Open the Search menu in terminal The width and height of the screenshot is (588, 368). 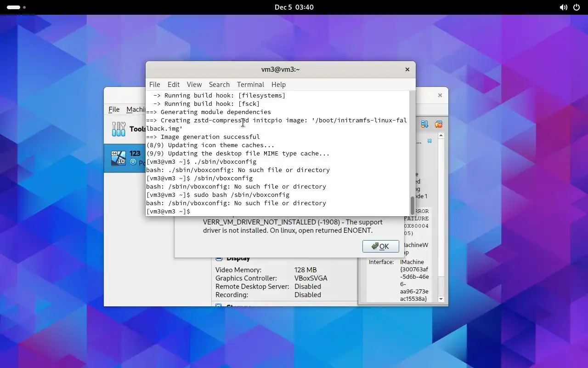(219, 85)
